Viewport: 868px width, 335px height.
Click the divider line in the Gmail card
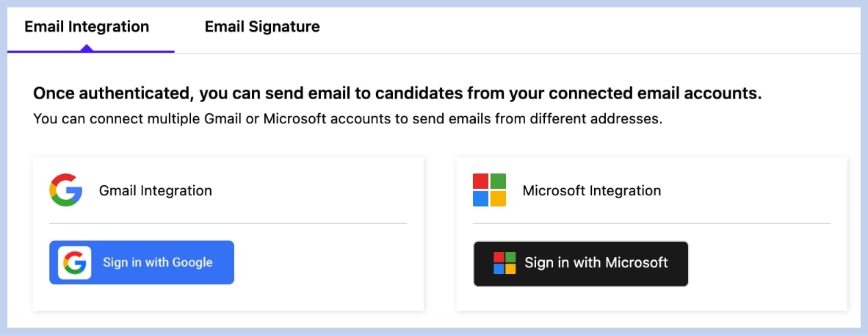pos(228,223)
